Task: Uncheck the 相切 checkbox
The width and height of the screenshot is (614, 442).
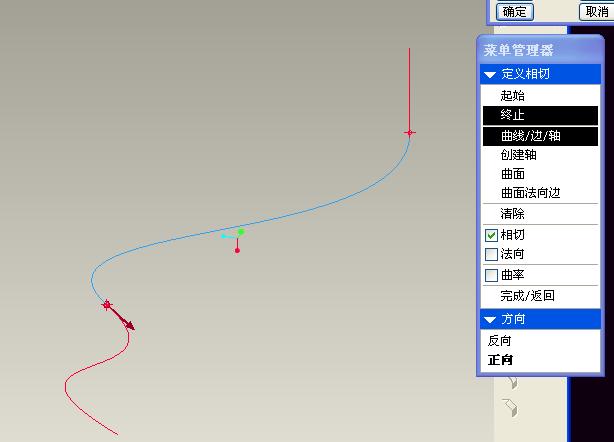Action: pos(491,235)
